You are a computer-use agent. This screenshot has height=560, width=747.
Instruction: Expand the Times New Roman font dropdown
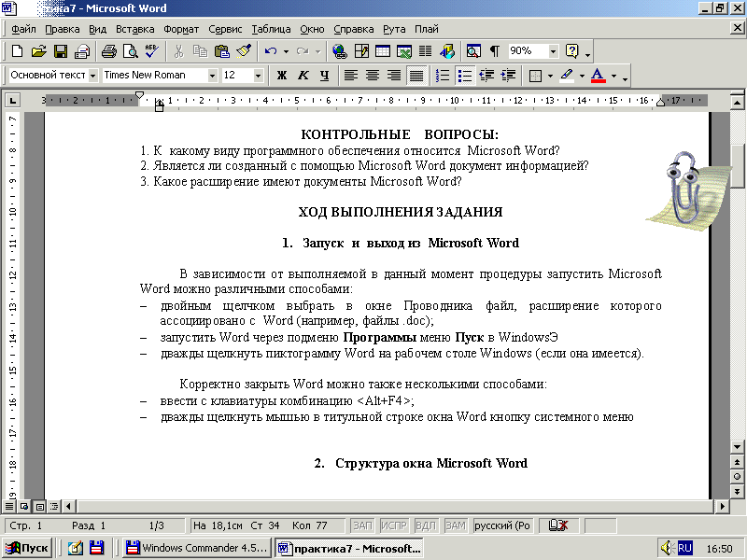click(x=213, y=76)
